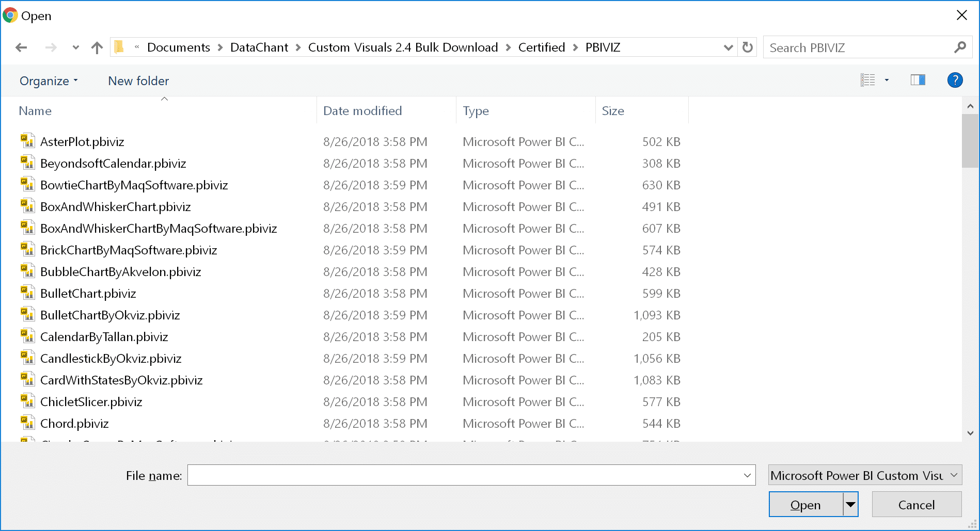The width and height of the screenshot is (980, 531).
Task: Select the ChicletSlicer.pbiviz file icon
Action: point(27,401)
